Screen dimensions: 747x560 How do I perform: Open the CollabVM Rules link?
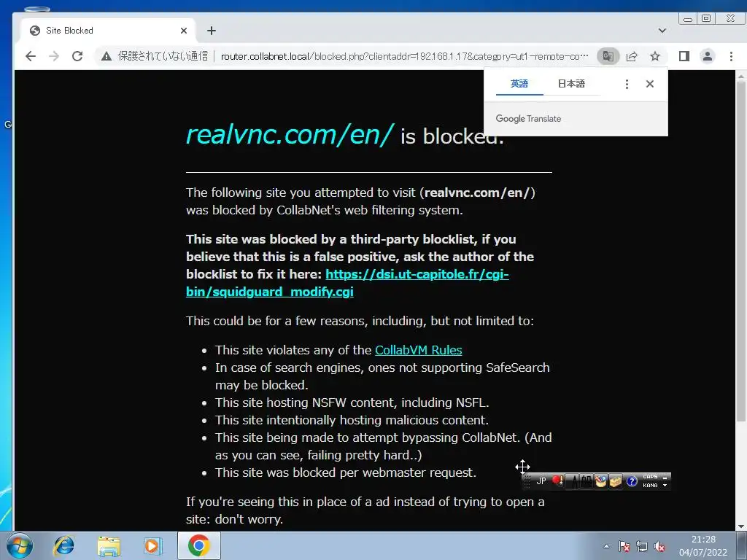click(x=418, y=350)
